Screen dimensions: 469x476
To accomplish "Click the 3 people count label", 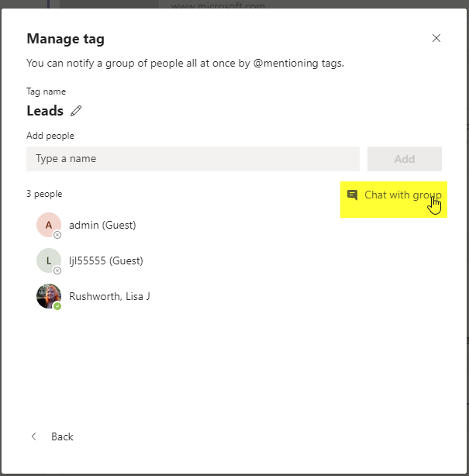I will (44, 194).
